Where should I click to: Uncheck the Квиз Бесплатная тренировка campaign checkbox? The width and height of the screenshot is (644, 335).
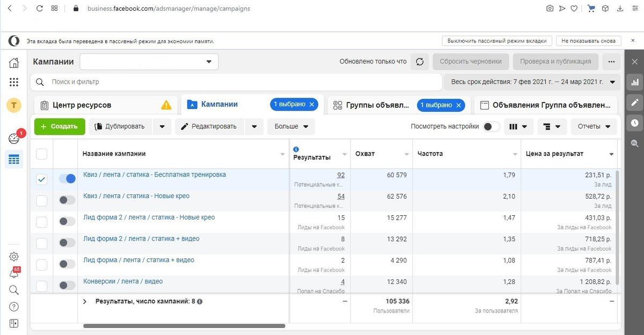41,180
